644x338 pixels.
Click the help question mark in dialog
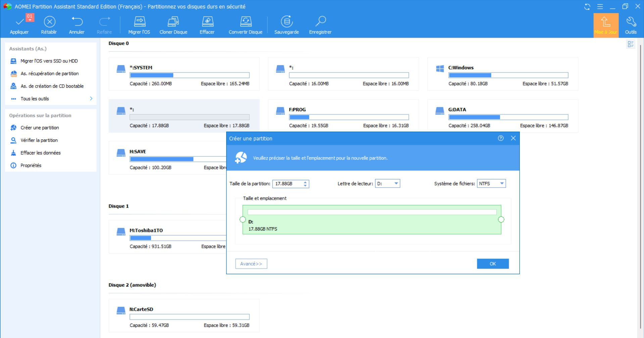501,138
